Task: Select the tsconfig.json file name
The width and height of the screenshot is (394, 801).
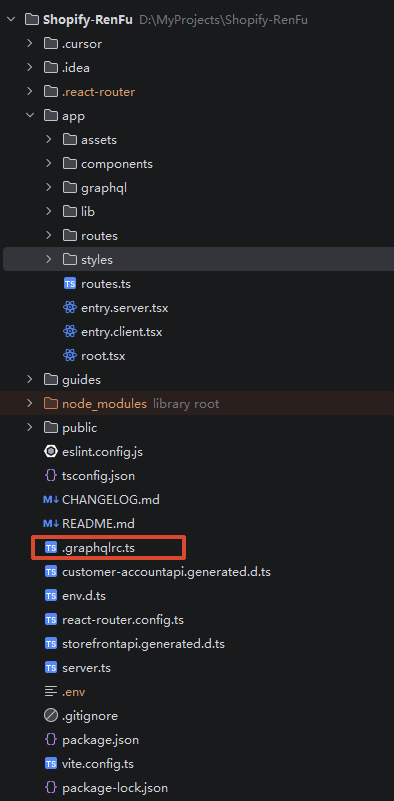Action: [x=99, y=476]
